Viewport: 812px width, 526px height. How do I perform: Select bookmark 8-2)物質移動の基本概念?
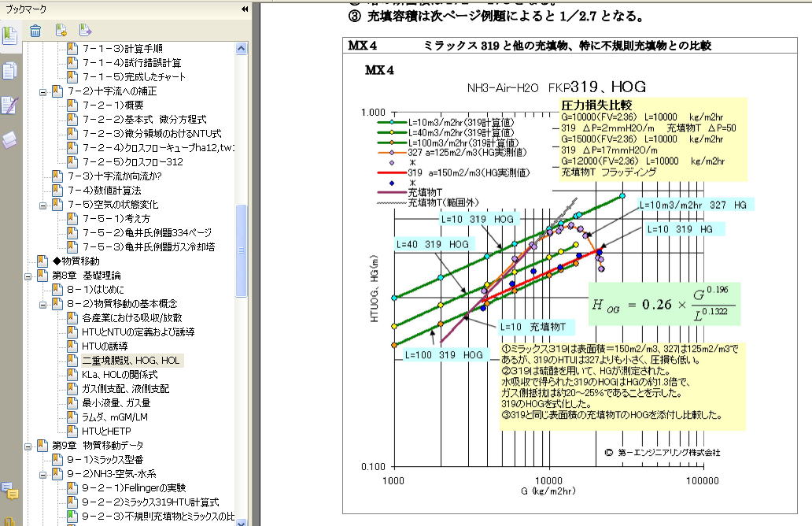click(122, 304)
